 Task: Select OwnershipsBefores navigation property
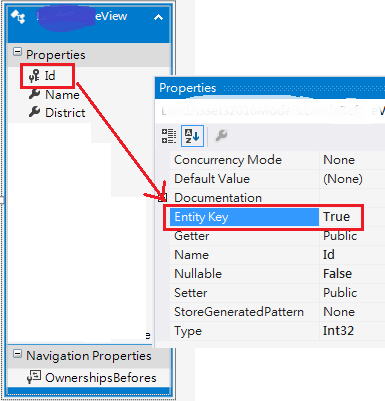(x=101, y=378)
